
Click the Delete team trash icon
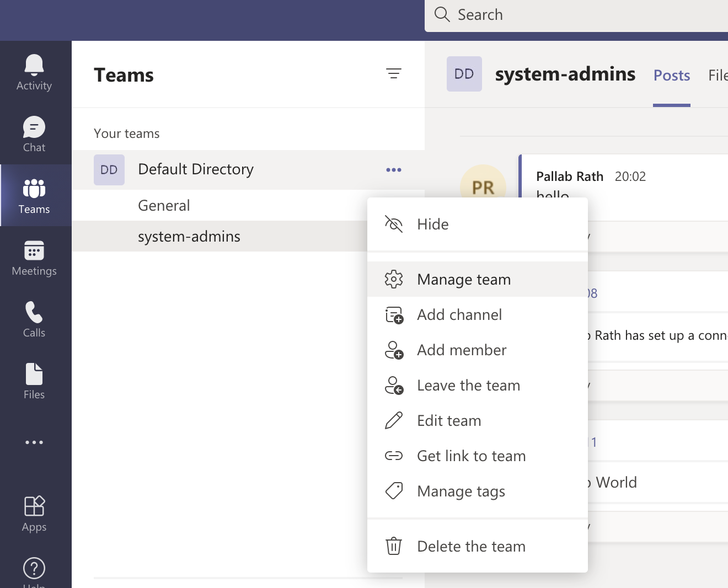[394, 546]
